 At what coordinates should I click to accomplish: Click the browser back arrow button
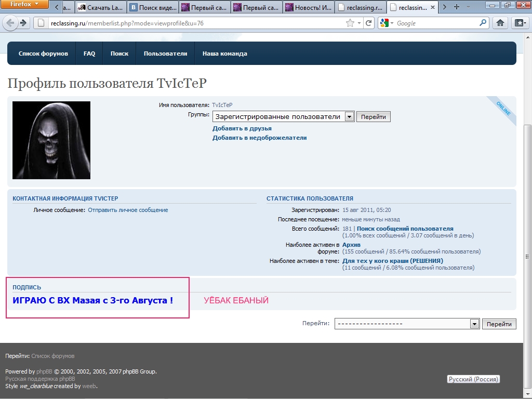point(10,23)
